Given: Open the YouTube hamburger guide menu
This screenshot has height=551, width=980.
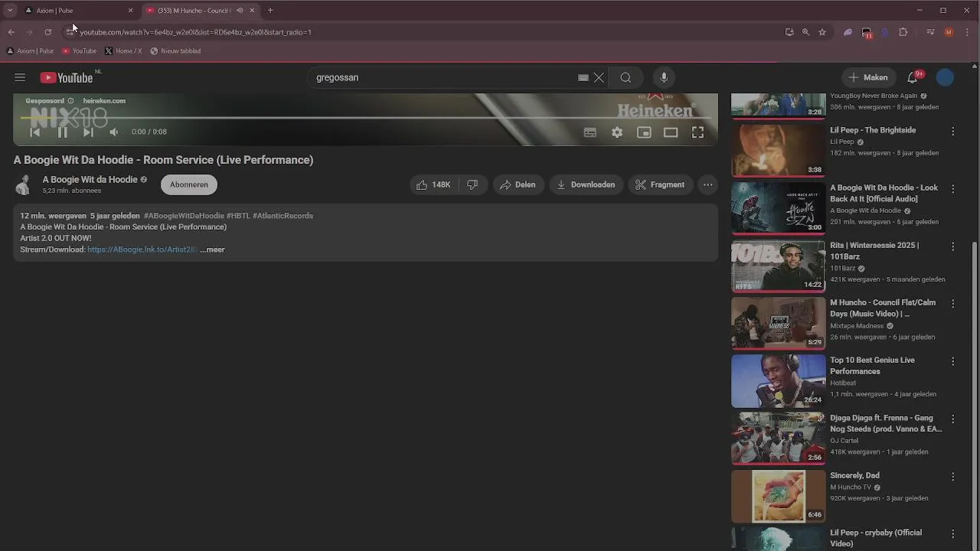Looking at the screenshot, I should coord(20,77).
